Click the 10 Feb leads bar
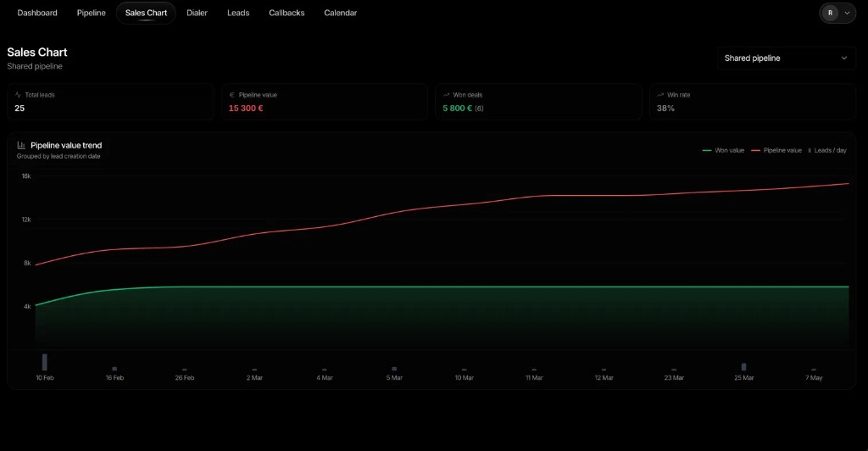 point(45,362)
